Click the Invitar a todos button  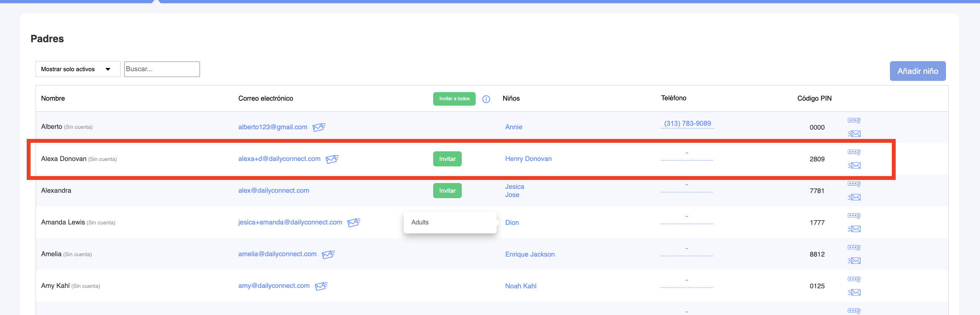pos(454,99)
